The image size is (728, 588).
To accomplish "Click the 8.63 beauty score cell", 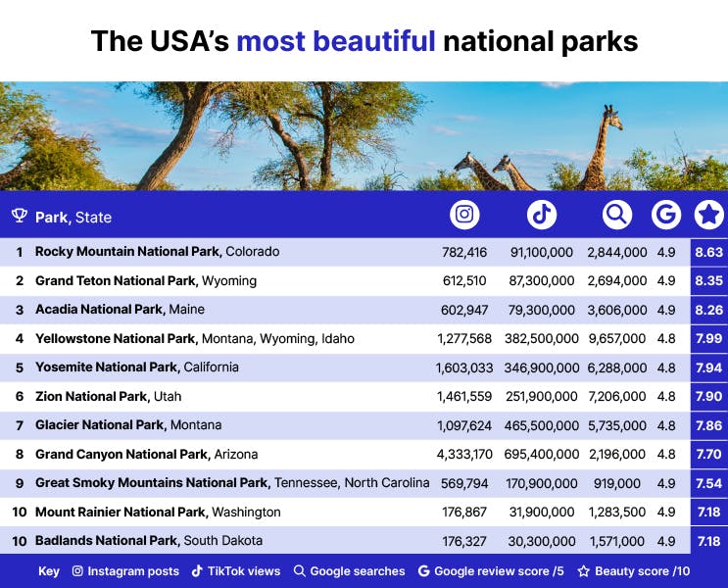I will (708, 252).
